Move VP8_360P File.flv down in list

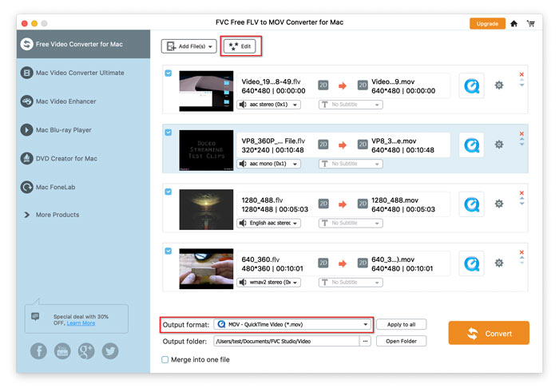pos(521,145)
